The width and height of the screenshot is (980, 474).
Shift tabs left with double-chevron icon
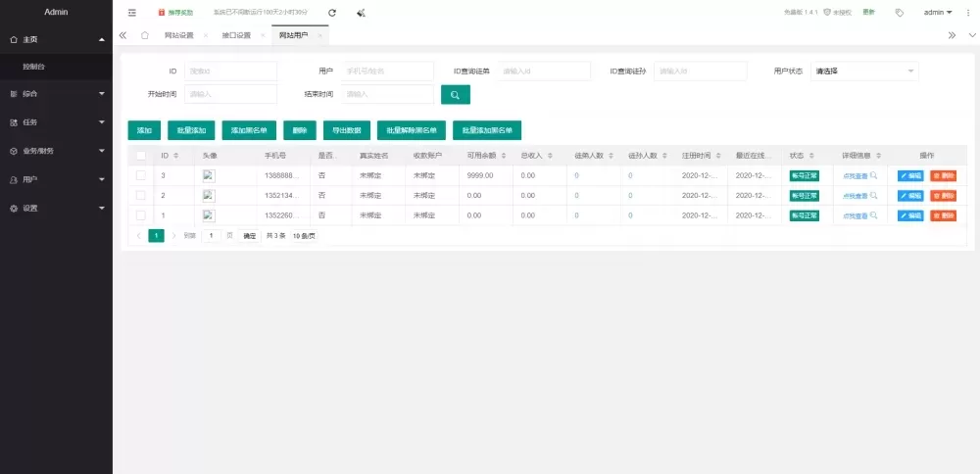(x=122, y=35)
